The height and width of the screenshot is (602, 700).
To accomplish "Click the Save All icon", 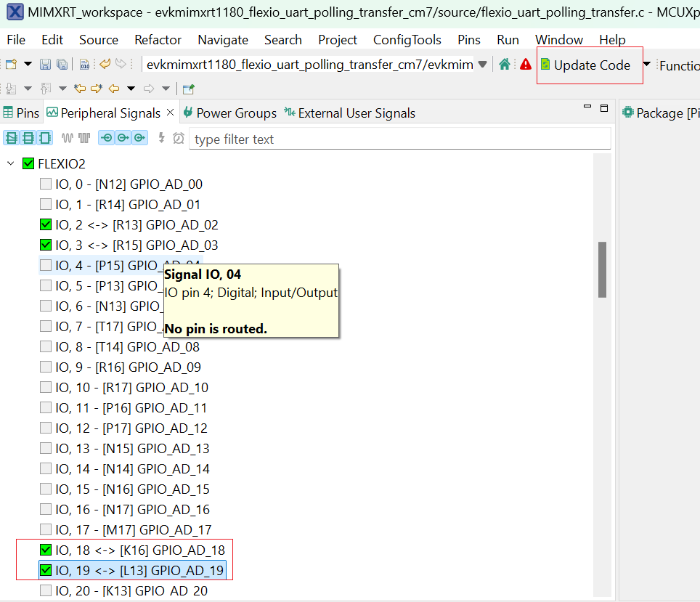I will click(x=62, y=64).
